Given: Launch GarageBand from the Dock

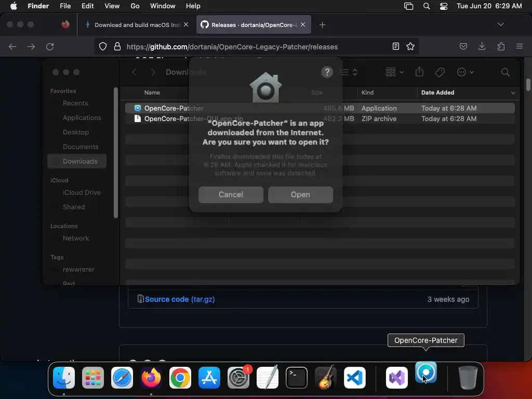Looking at the screenshot, I should click(326, 378).
